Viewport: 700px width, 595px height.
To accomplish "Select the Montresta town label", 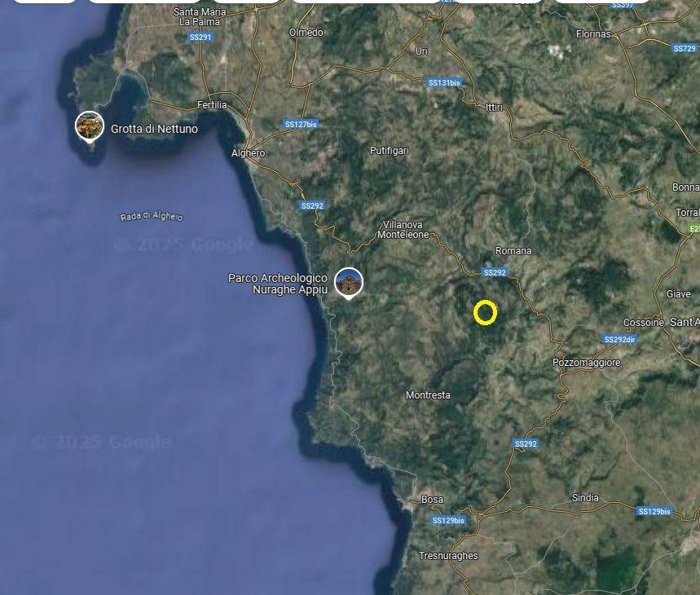I will [428, 395].
